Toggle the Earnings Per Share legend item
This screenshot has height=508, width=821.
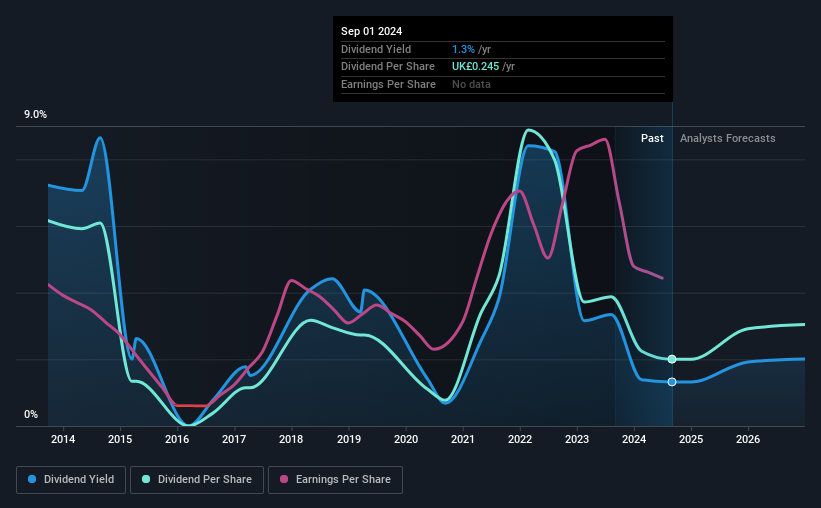(x=335, y=480)
